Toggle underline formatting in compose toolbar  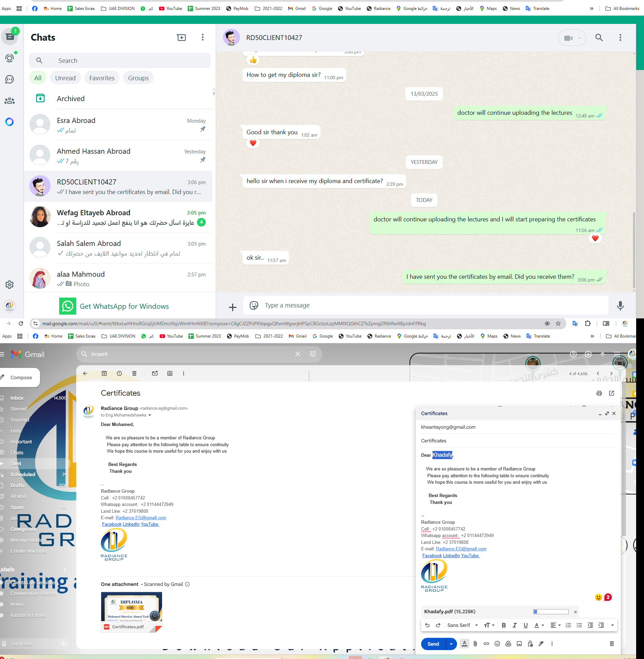(526, 625)
